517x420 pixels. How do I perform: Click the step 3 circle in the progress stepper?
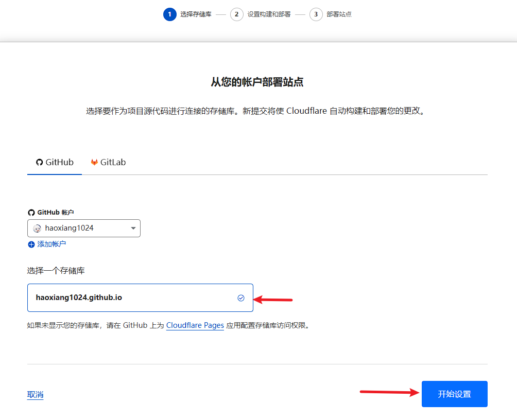(x=316, y=14)
